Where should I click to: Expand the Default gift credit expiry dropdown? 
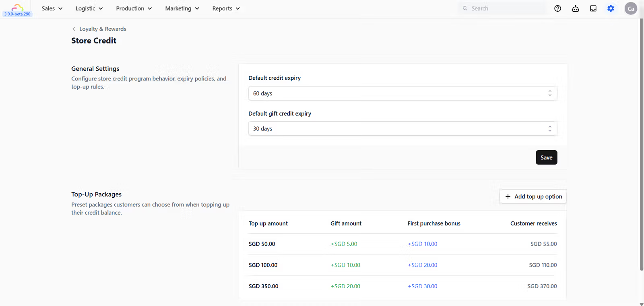(x=402, y=129)
